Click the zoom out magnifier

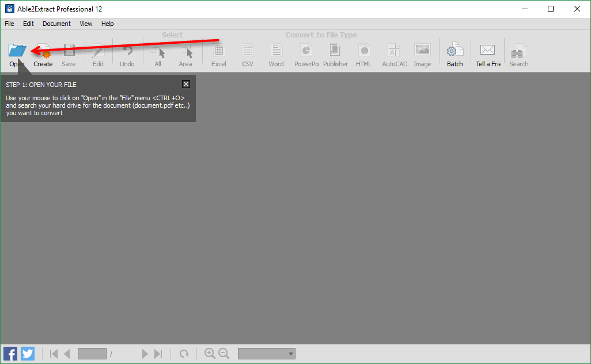224,354
